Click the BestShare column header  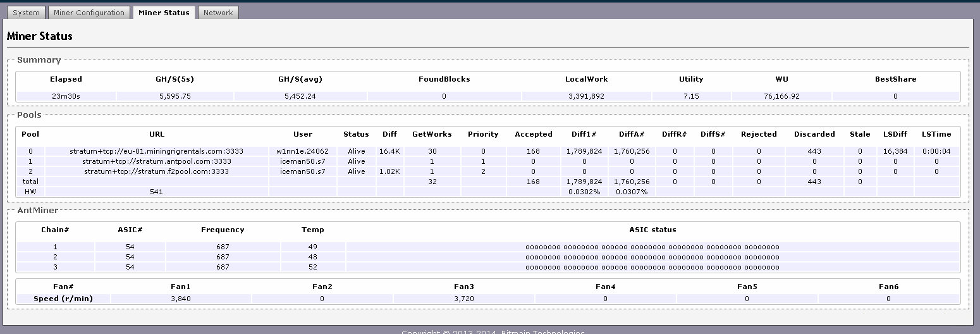895,79
